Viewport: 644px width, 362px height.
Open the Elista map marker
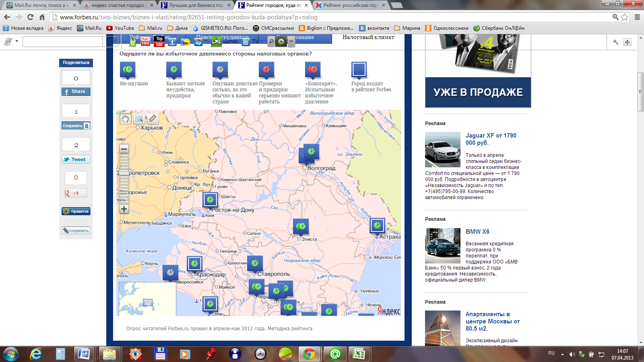point(301,226)
